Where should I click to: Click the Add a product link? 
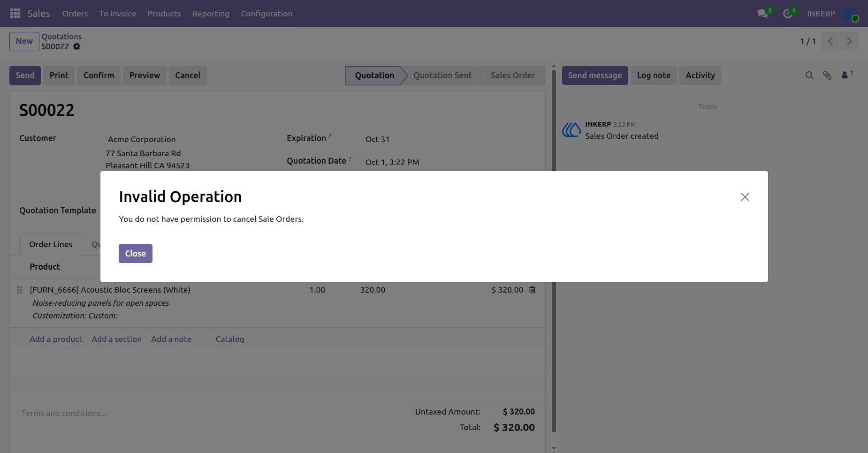point(56,339)
